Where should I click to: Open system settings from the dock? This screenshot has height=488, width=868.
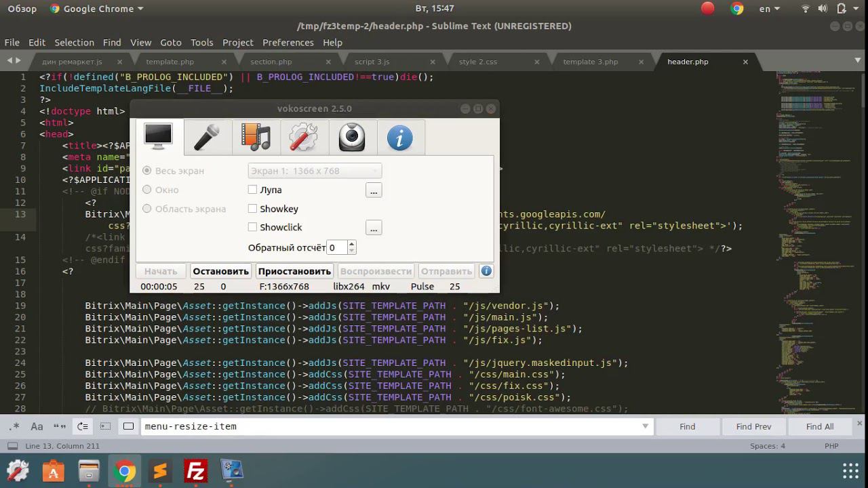(x=18, y=470)
